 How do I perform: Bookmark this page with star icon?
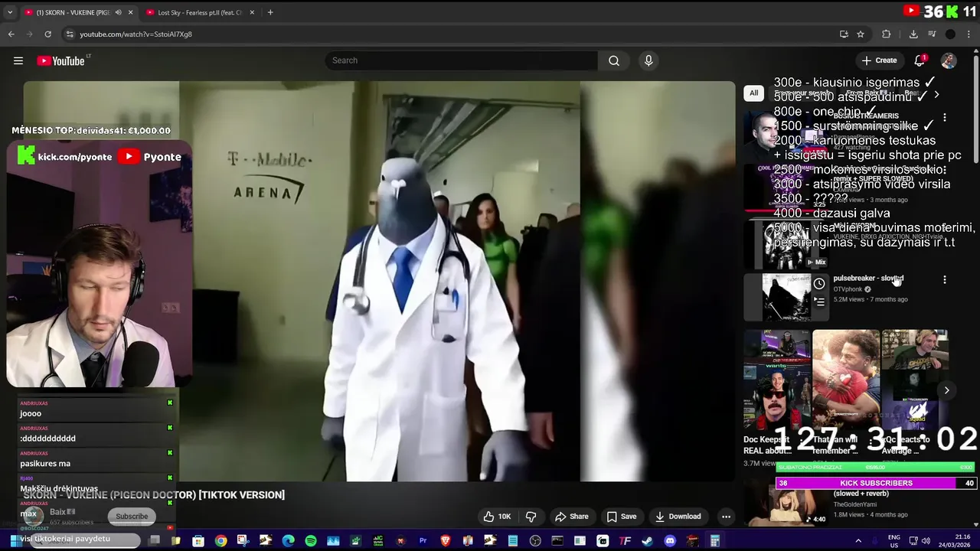point(861,34)
